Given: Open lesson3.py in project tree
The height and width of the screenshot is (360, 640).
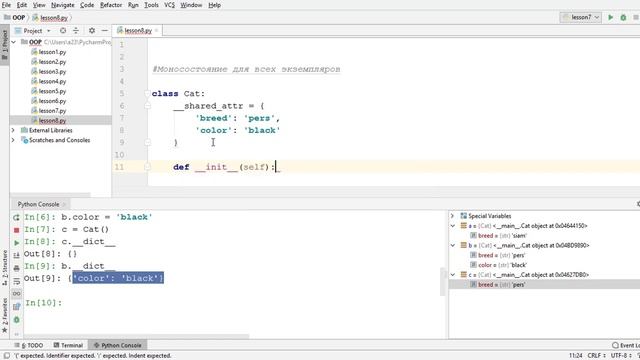Looking at the screenshot, I should coord(52,71).
